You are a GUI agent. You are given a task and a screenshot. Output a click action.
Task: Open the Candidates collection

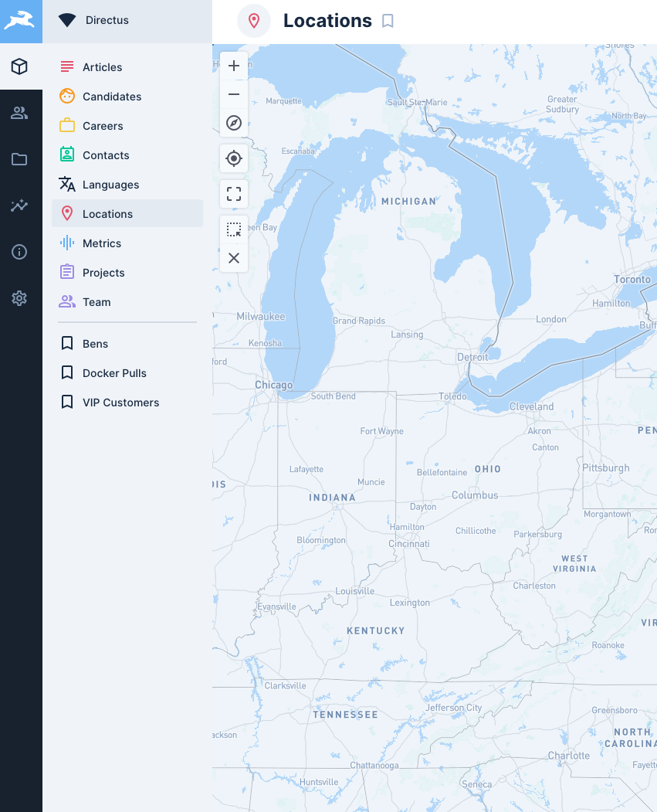(127, 97)
